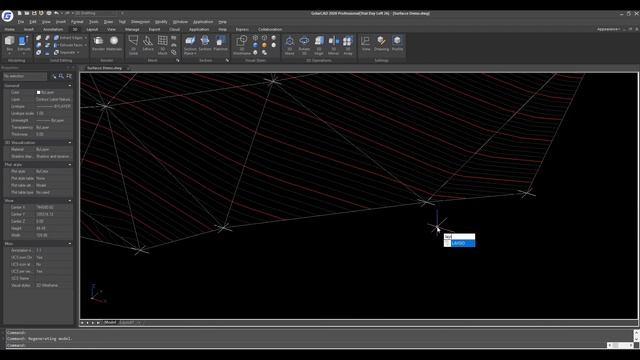Image resolution: width=640 pixels, height=360 pixels.
Task: Click the 3D Align tool
Action: [x=319, y=45]
